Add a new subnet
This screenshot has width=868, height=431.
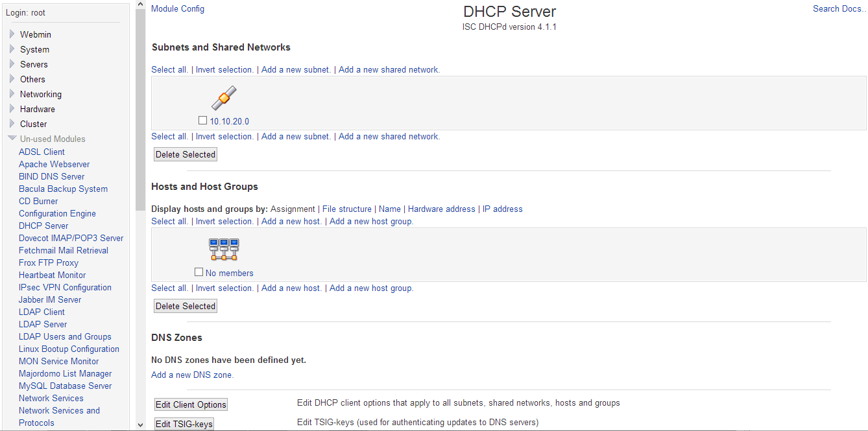[295, 69]
